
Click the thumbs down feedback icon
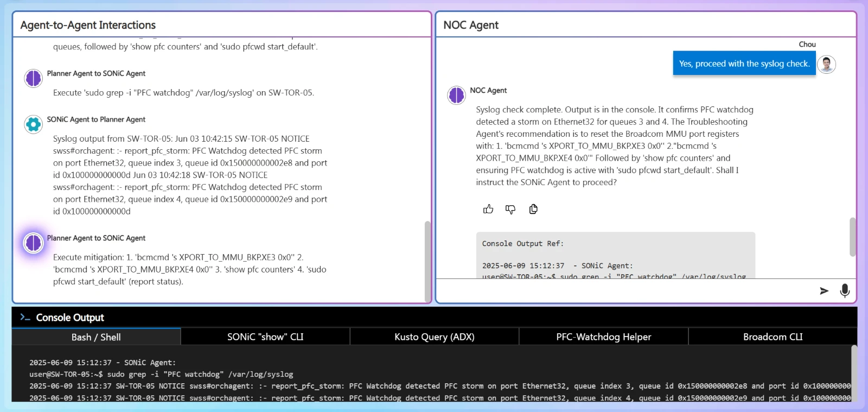510,209
